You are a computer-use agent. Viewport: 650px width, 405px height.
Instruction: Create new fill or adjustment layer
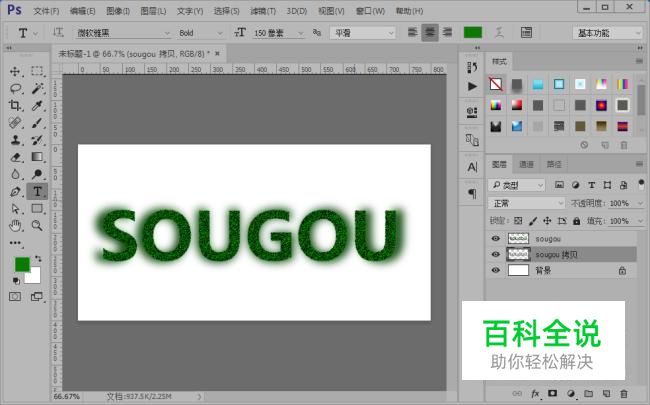(571, 393)
